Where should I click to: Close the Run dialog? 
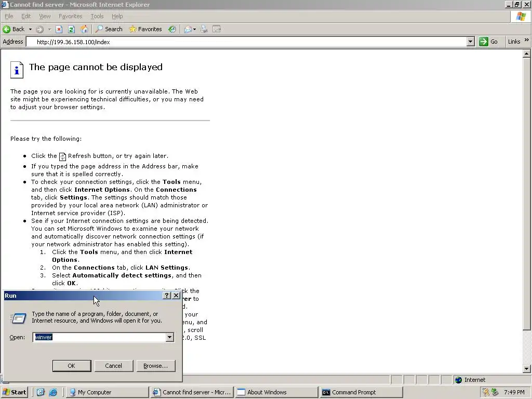tap(176, 296)
